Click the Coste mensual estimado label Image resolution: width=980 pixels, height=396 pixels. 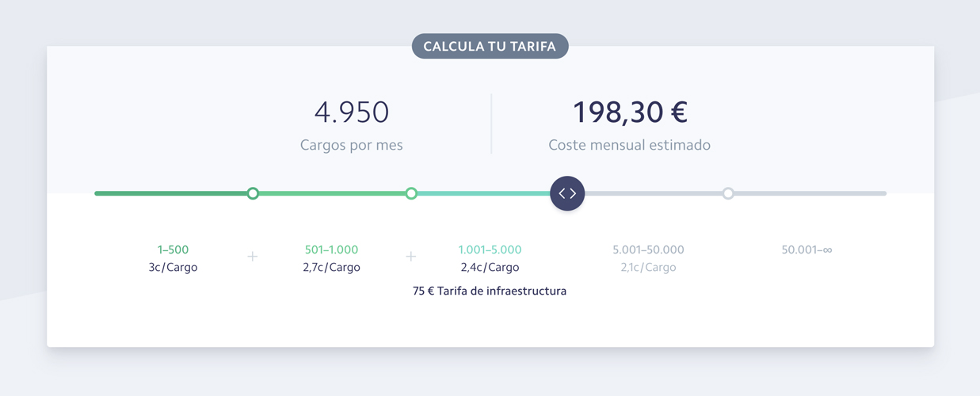629,146
